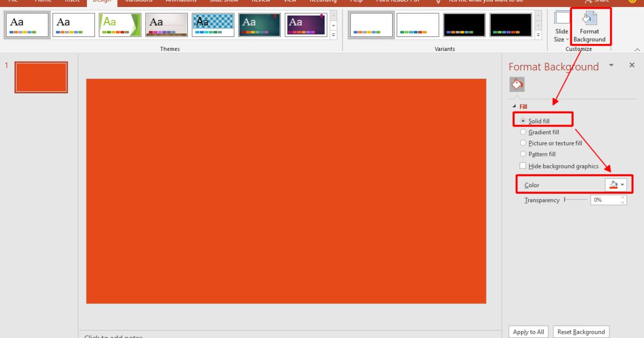This screenshot has width=644, height=338.
Task: Choose the first black variant
Action: click(464, 25)
